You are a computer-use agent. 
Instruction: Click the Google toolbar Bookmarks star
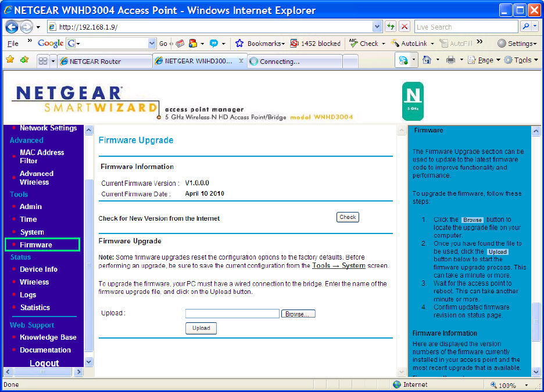tap(239, 44)
